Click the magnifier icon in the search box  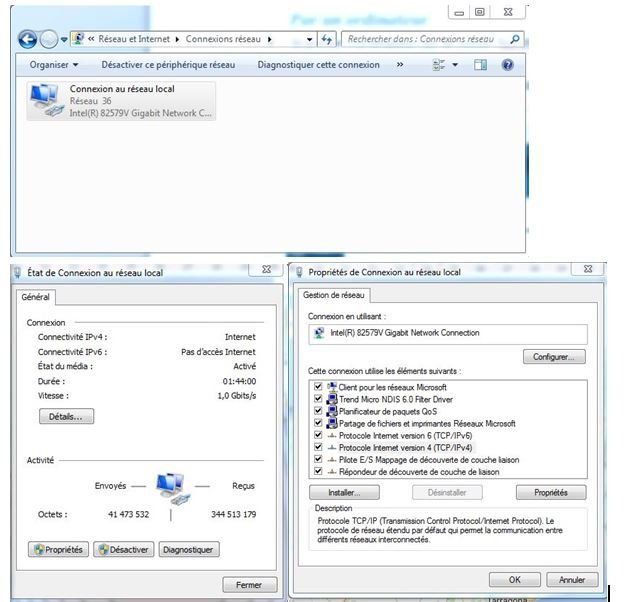tap(514, 39)
